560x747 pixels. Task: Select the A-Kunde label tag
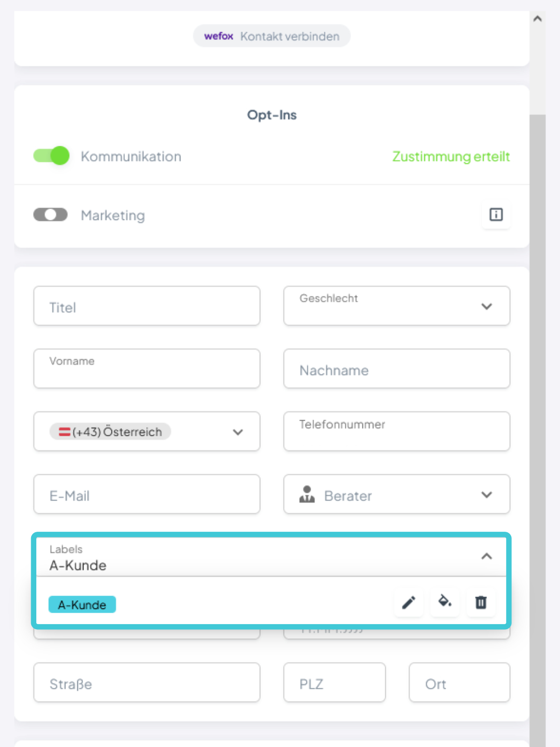pos(82,605)
